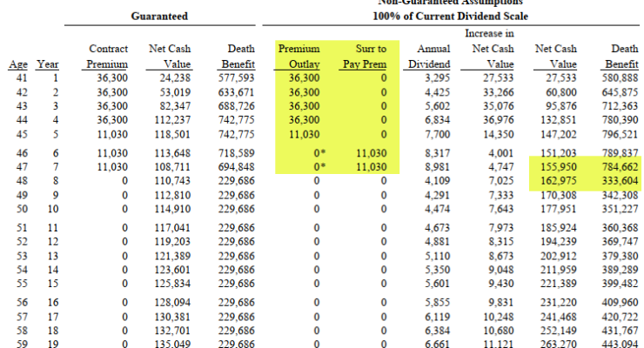Click death benefit 409,960
Screen dimensions: 644x348
621,303
